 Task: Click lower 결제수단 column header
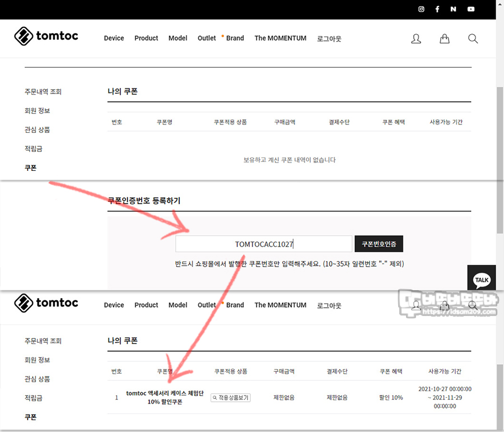[x=337, y=371]
